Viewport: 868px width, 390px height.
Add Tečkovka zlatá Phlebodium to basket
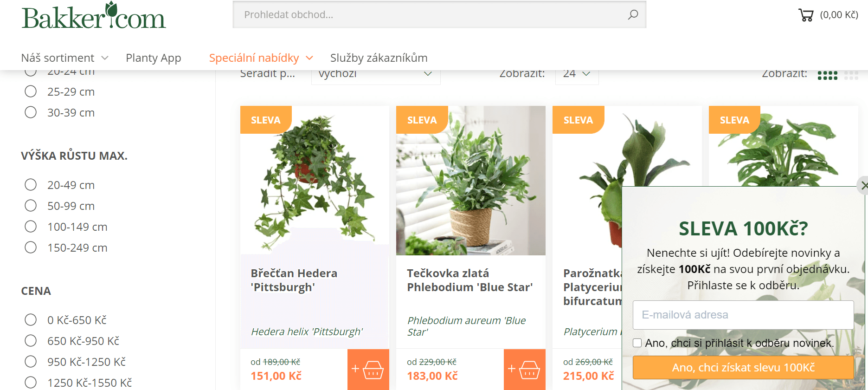pos(525,370)
